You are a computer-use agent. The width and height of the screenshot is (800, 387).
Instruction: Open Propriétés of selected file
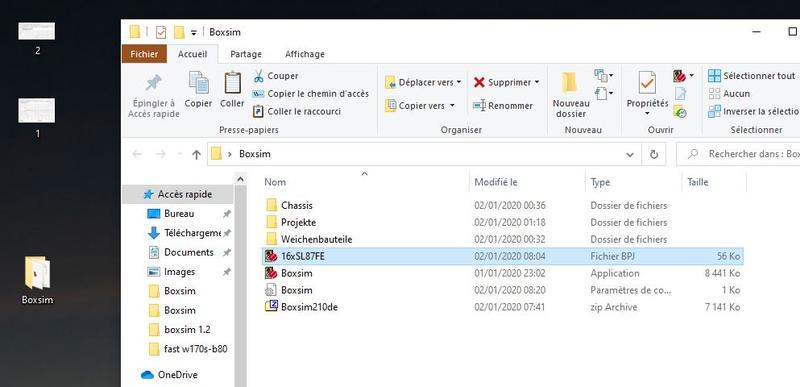647,94
